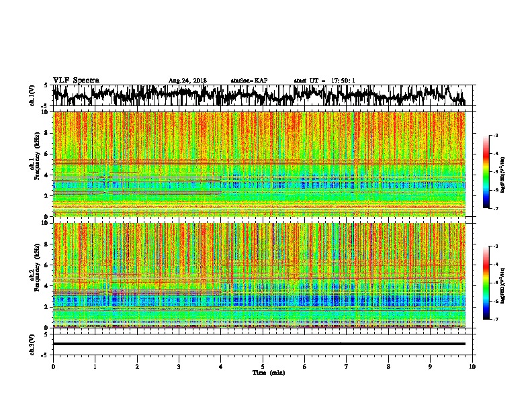
Task: Click the ch.1 spectrogram plot area
Action: (259, 164)
